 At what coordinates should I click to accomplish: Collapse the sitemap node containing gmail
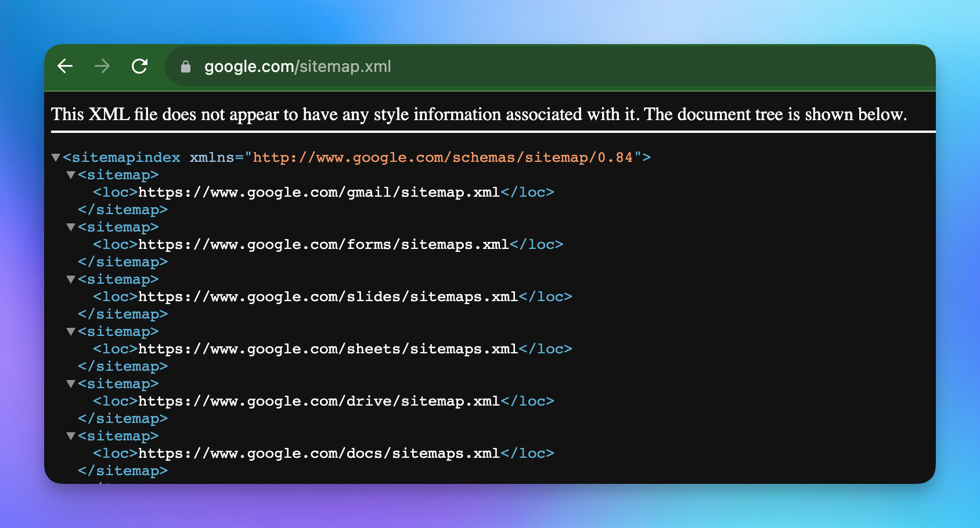point(71,175)
